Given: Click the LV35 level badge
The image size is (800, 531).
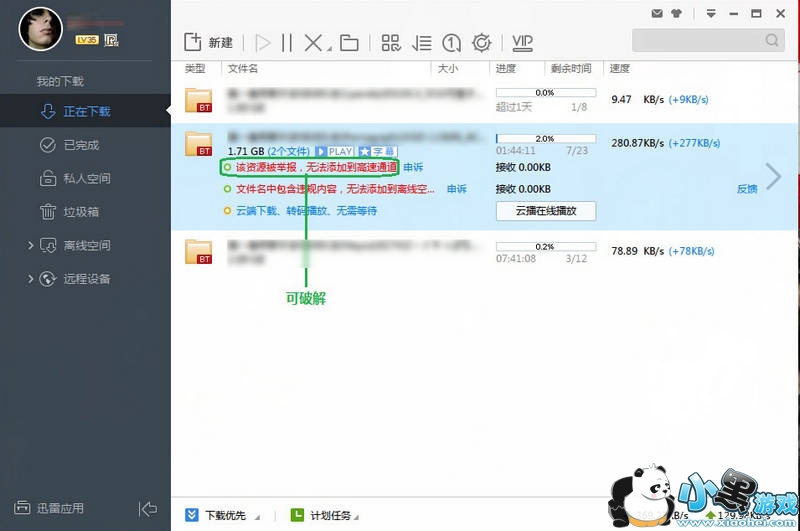Looking at the screenshot, I should (87, 40).
